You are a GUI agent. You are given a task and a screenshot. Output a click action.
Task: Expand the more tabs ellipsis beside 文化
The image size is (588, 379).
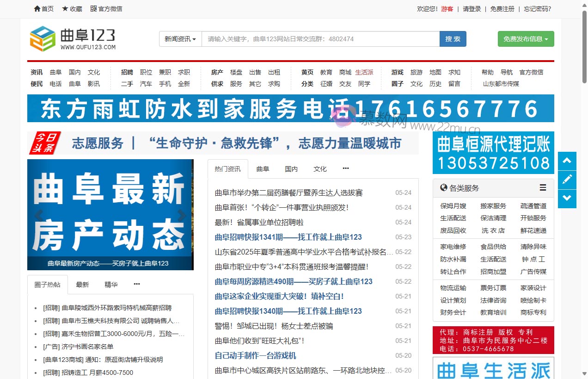pyautogui.click(x=346, y=169)
